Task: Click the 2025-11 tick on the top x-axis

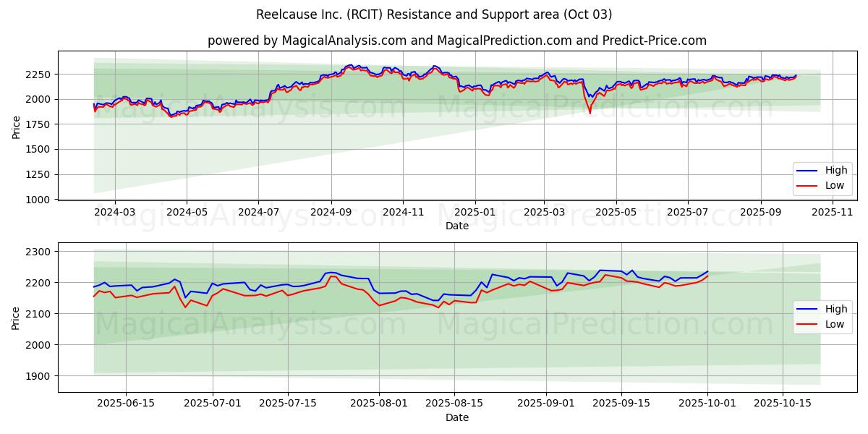Action: tap(833, 212)
